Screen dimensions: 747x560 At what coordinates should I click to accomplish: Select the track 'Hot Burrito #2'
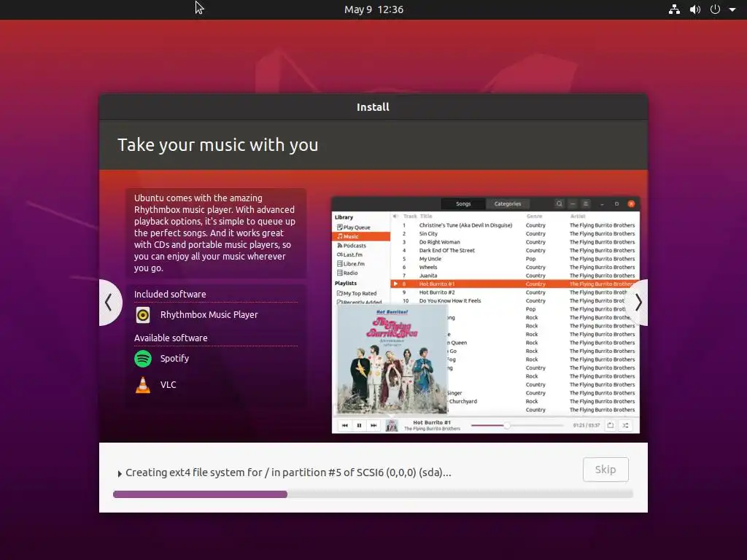[514, 292]
